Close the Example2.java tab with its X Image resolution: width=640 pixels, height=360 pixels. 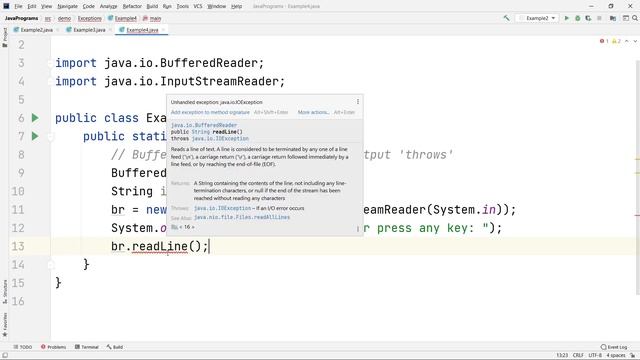[x=58, y=30]
